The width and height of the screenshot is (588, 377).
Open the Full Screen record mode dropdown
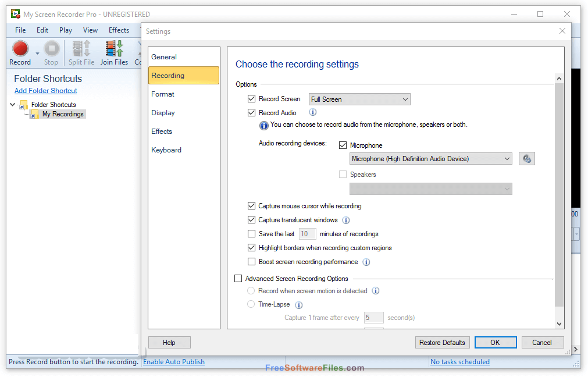pos(359,99)
